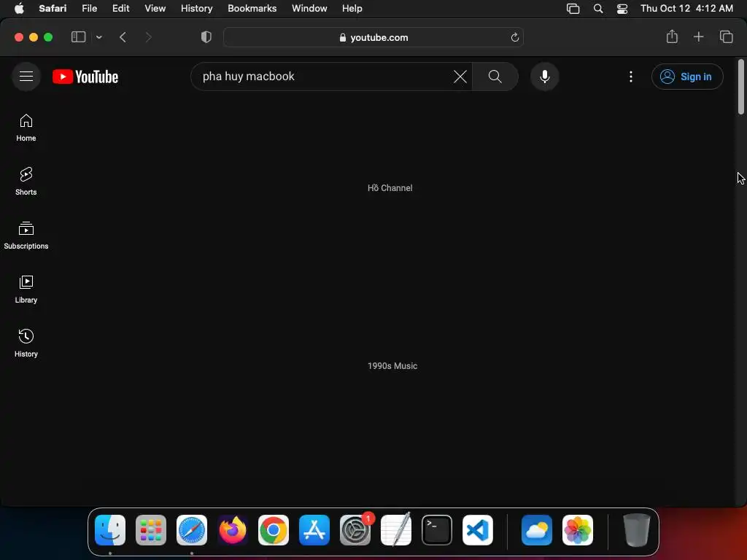Open App Store from the Dock
The image size is (747, 560).
(x=314, y=530)
